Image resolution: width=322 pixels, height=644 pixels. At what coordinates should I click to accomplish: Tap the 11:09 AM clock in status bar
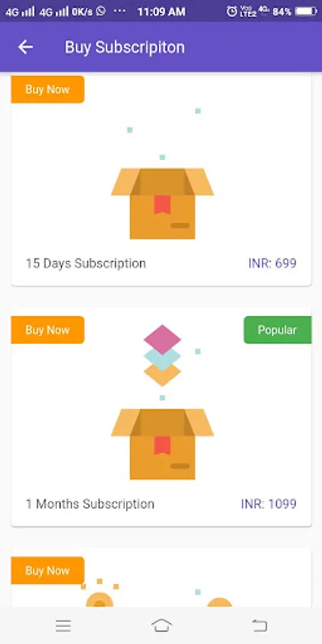(162, 12)
